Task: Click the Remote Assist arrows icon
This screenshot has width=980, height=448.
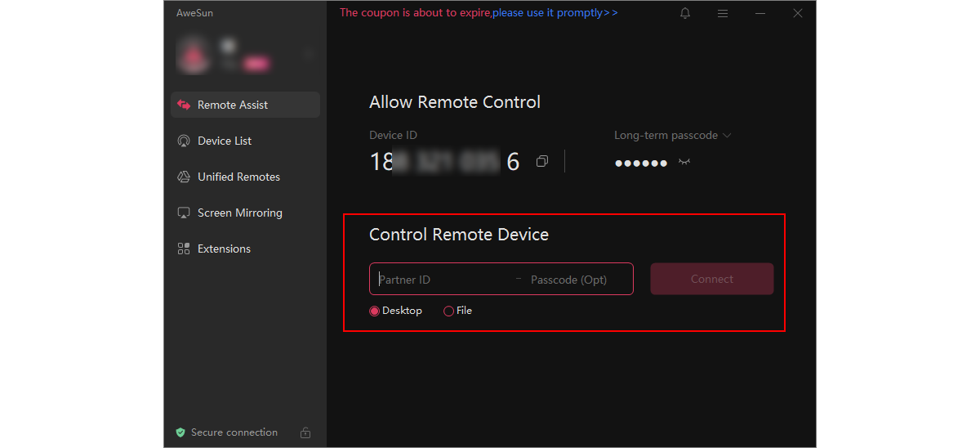Action: click(184, 105)
